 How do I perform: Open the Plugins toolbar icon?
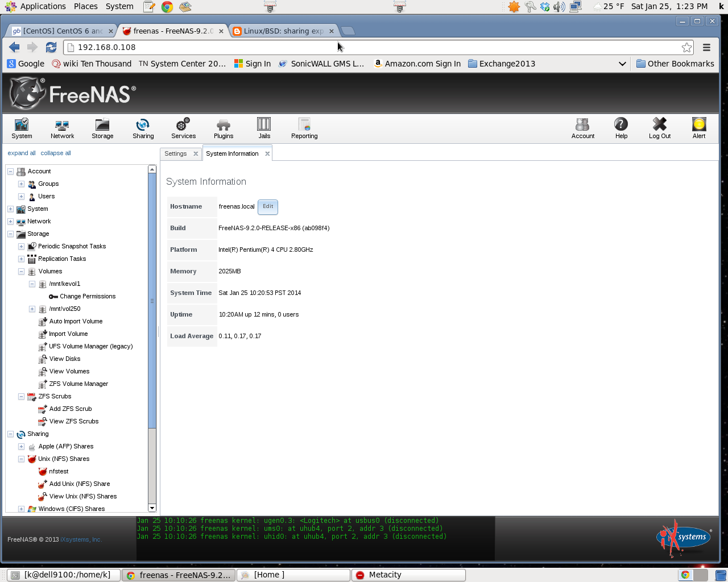pos(224,128)
